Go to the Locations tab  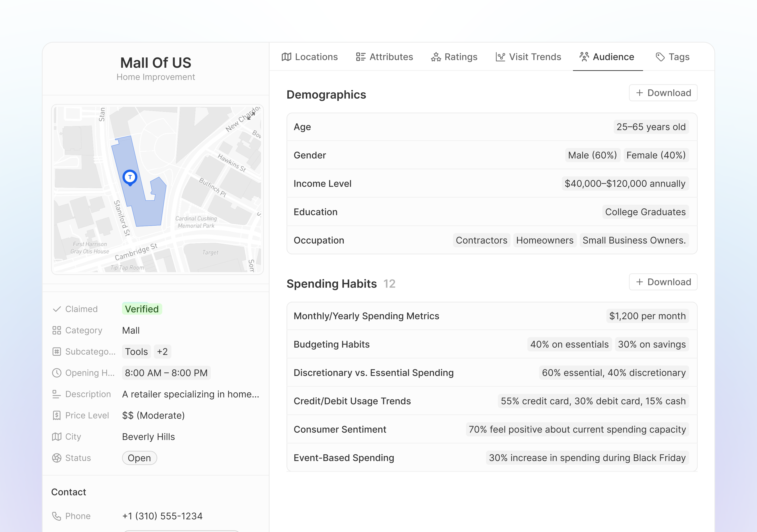tap(310, 57)
